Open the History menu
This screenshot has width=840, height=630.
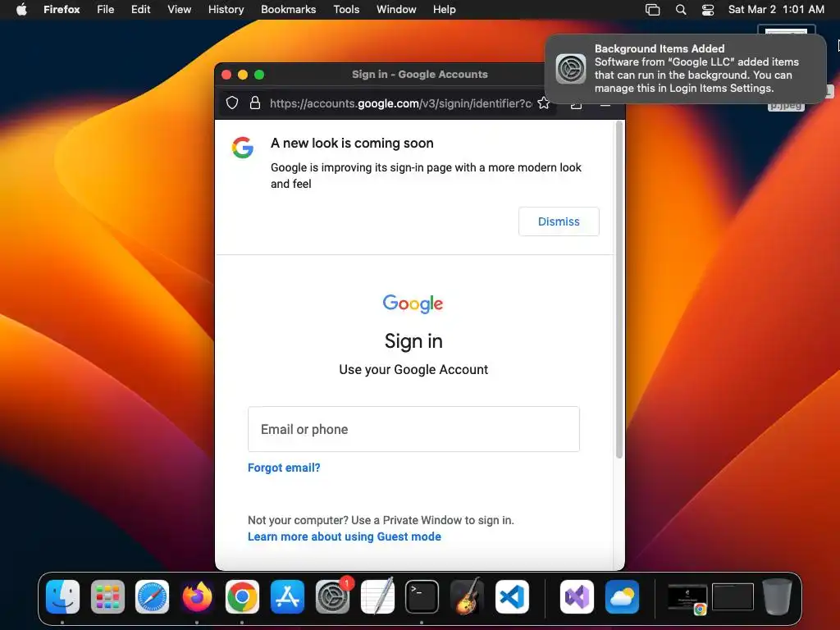coord(226,9)
